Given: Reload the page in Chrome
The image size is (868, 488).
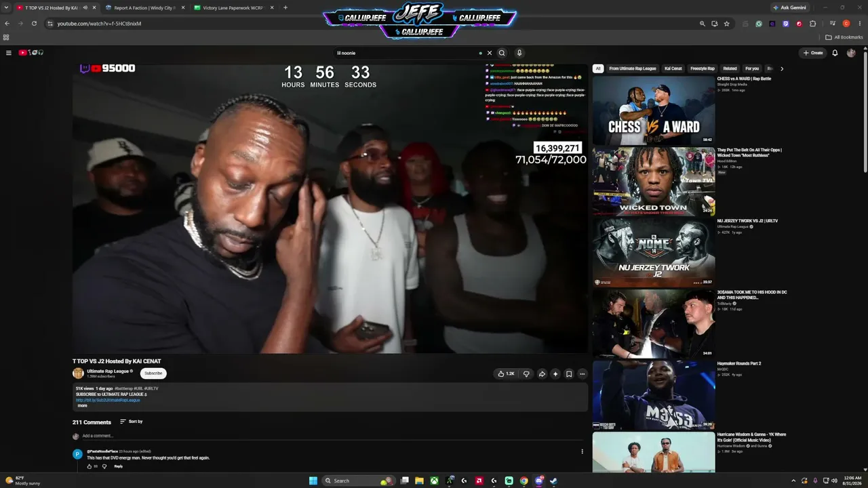Looking at the screenshot, I should [x=34, y=24].
